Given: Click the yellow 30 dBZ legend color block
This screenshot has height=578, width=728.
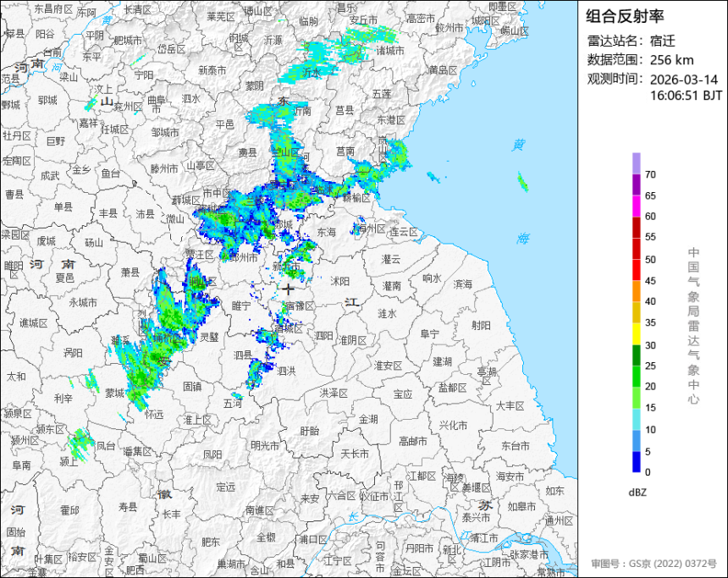Looking at the screenshot, I should tap(636, 333).
